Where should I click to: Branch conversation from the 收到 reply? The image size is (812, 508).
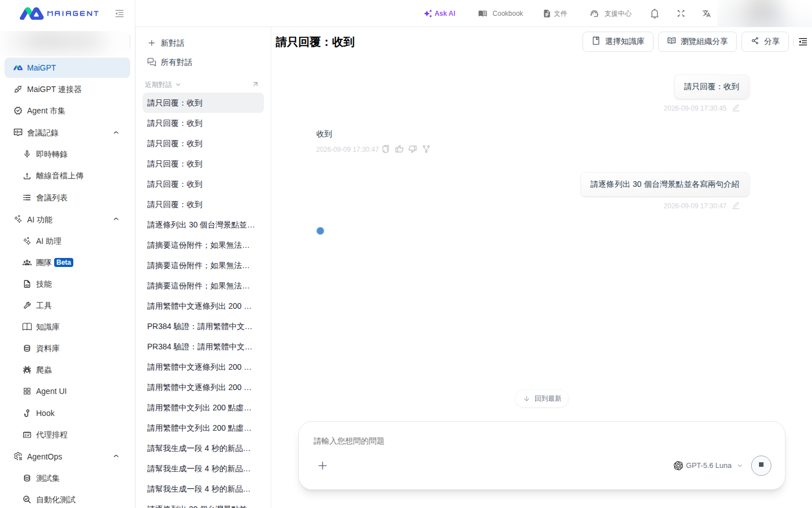[x=426, y=149]
